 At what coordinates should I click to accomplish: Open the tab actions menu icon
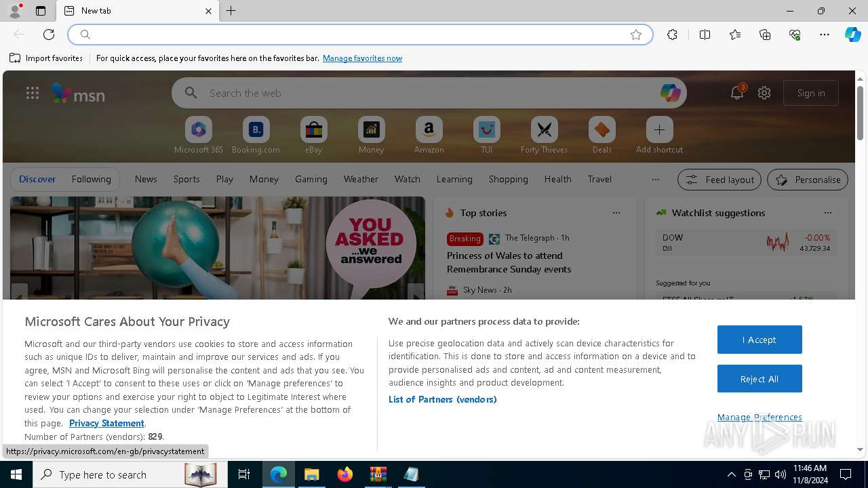click(41, 11)
